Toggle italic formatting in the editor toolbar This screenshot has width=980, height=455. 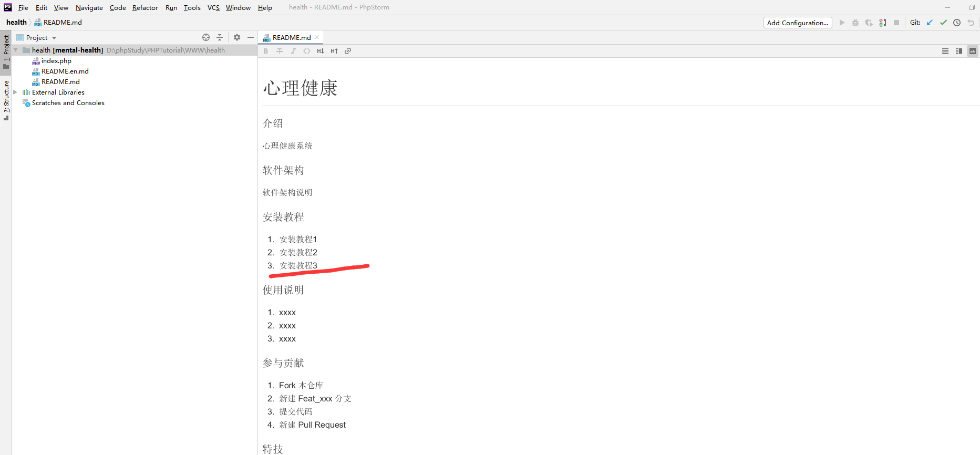[x=293, y=51]
